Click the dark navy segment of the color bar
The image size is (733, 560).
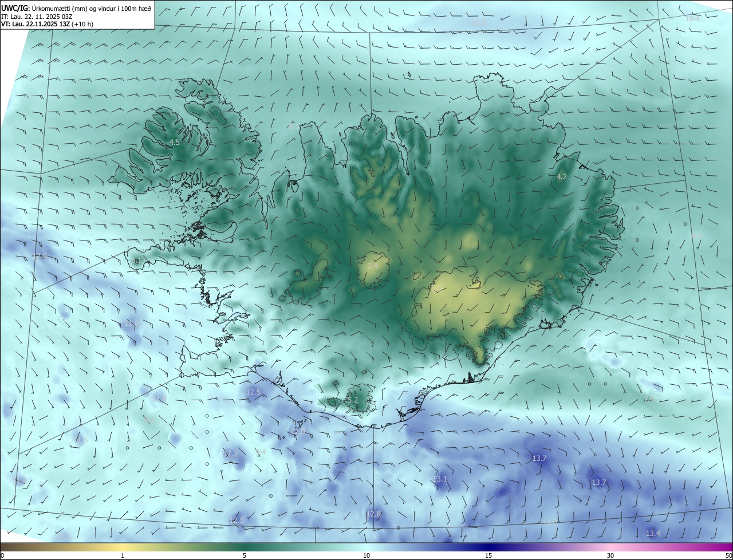tap(488, 547)
